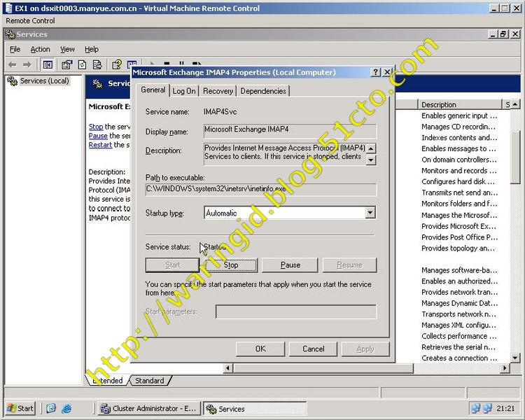Click inside the Display name field
Image resolution: width=525 pixels, height=420 pixels.
[290, 130]
